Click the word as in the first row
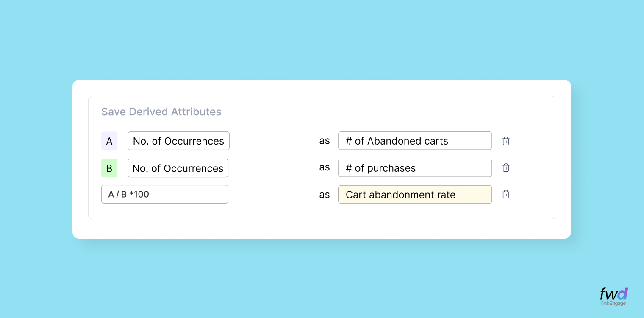Image resolution: width=644 pixels, height=318 pixels. (325, 141)
